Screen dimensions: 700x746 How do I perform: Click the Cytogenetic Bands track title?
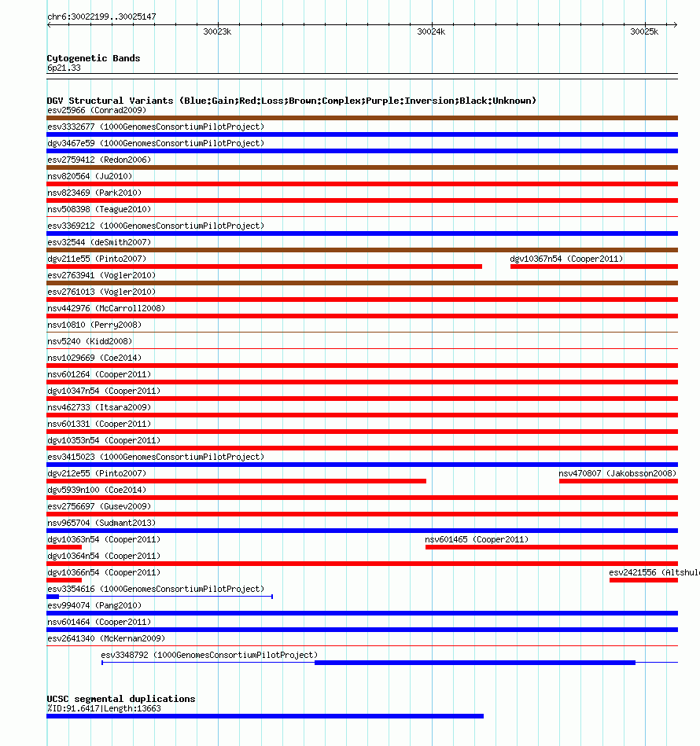[x=94, y=58]
